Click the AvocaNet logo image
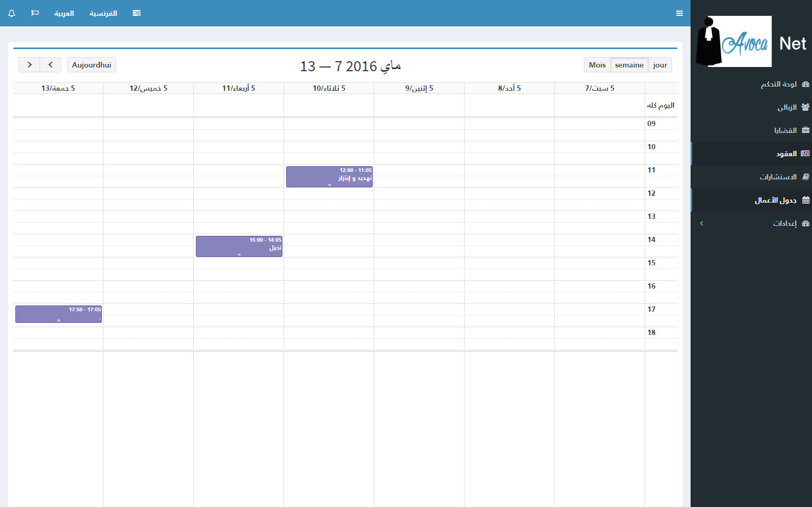The width and height of the screenshot is (812, 507). 734,41
